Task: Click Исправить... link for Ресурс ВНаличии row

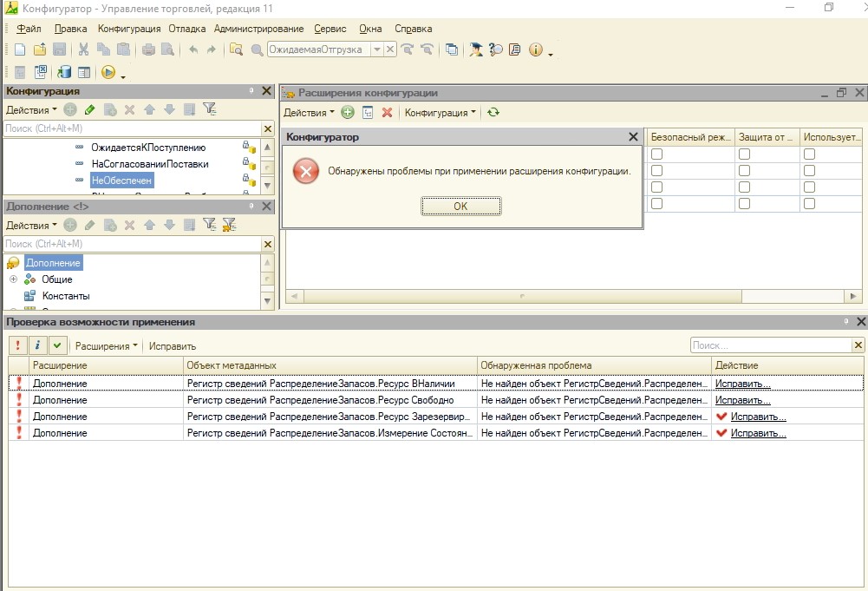Action: point(742,384)
